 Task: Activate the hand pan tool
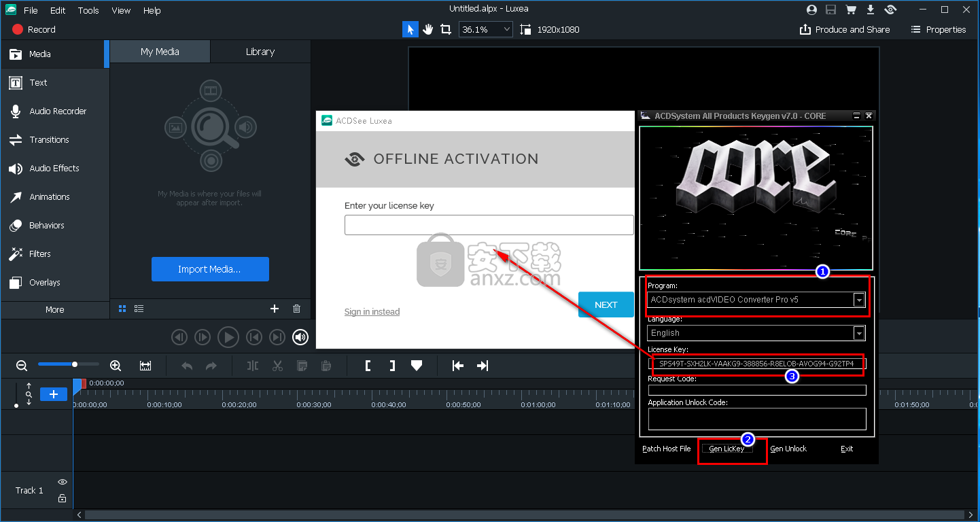428,29
